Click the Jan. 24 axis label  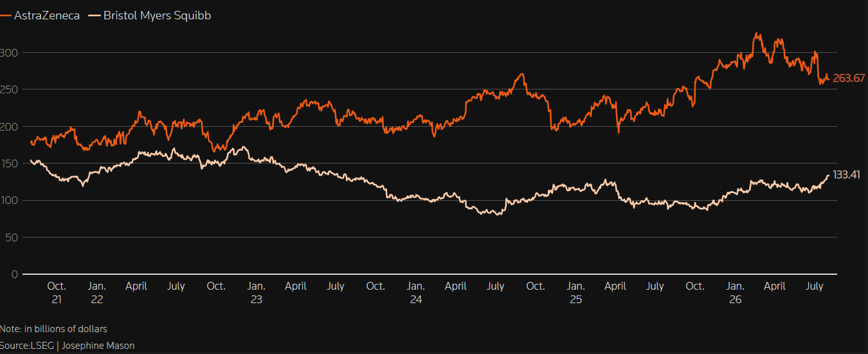pyautogui.click(x=416, y=293)
